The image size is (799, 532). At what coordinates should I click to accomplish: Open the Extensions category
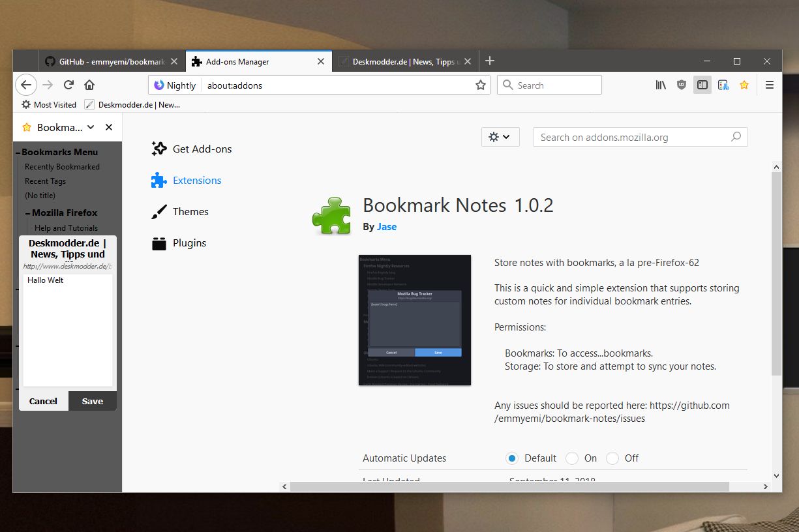coord(187,180)
